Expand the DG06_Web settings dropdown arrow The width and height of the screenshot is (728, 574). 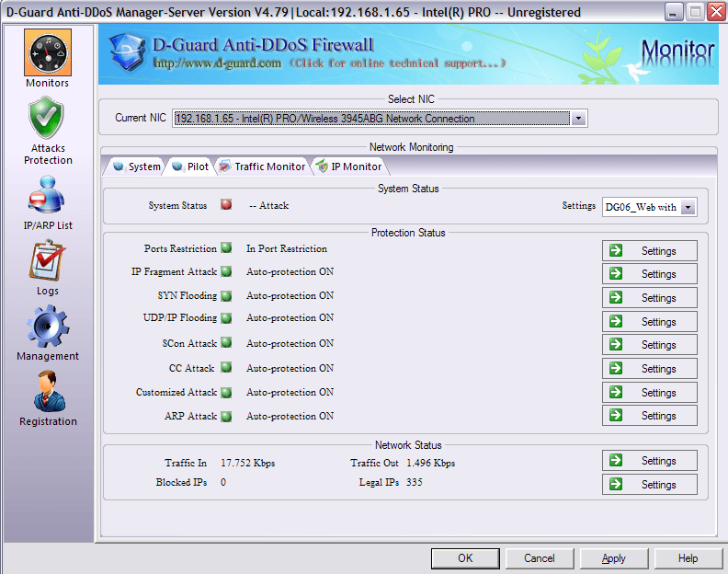tap(688, 207)
